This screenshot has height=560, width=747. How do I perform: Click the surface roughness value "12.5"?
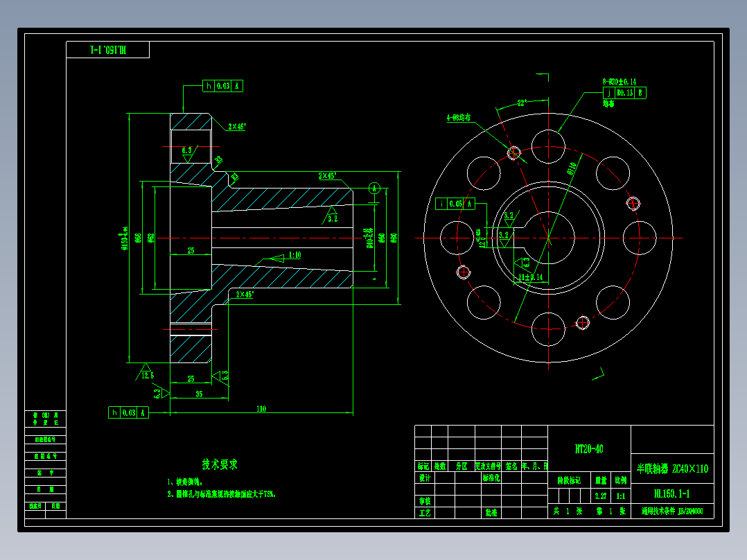coord(148,376)
